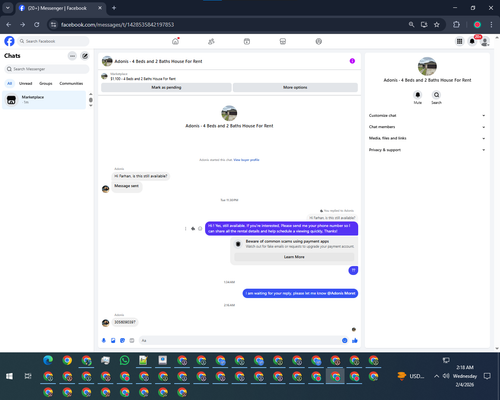The height and width of the screenshot is (400, 500).
Task: Open the Video icon in top navigation
Action: (x=247, y=41)
